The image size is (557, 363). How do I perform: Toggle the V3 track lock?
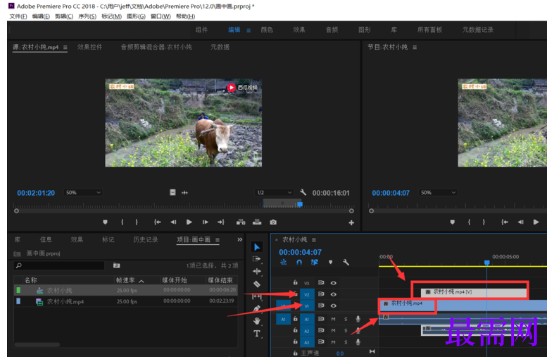click(x=295, y=283)
